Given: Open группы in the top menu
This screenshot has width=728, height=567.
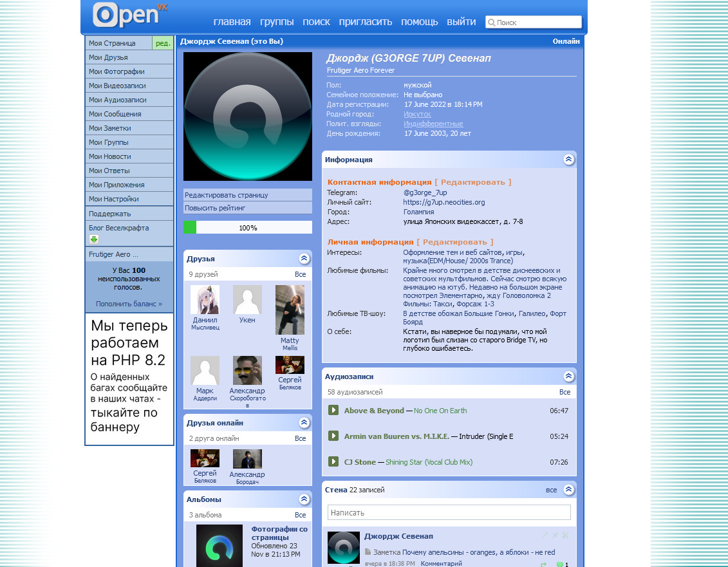Looking at the screenshot, I should pyautogui.click(x=277, y=22).
